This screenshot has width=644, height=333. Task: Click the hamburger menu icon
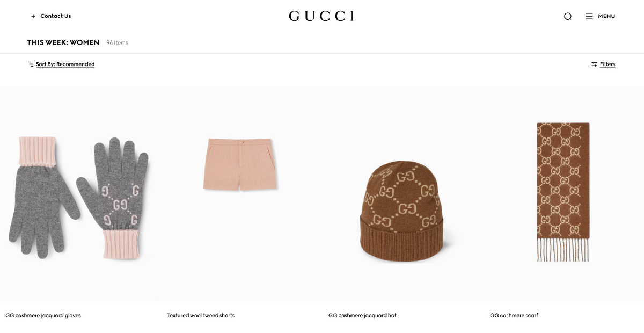tap(589, 16)
